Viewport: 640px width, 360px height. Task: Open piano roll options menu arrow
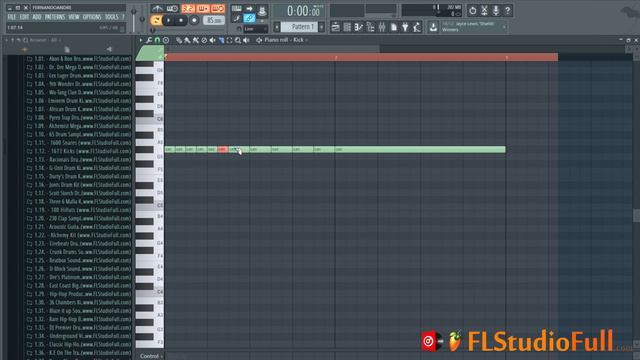(141, 40)
